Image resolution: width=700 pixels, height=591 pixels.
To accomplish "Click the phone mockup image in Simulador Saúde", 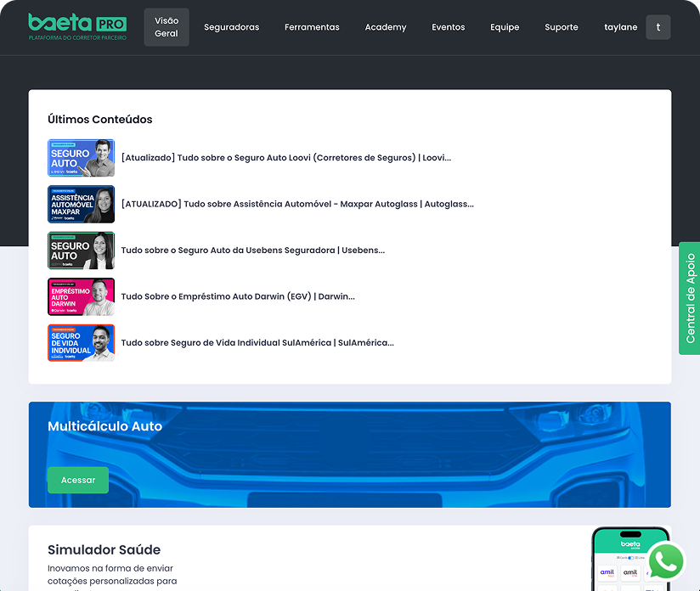I will 630,559.
